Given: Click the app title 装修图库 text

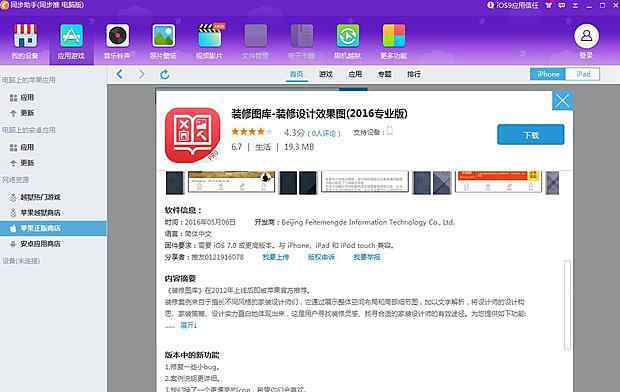Looking at the screenshot, I should point(319,114).
